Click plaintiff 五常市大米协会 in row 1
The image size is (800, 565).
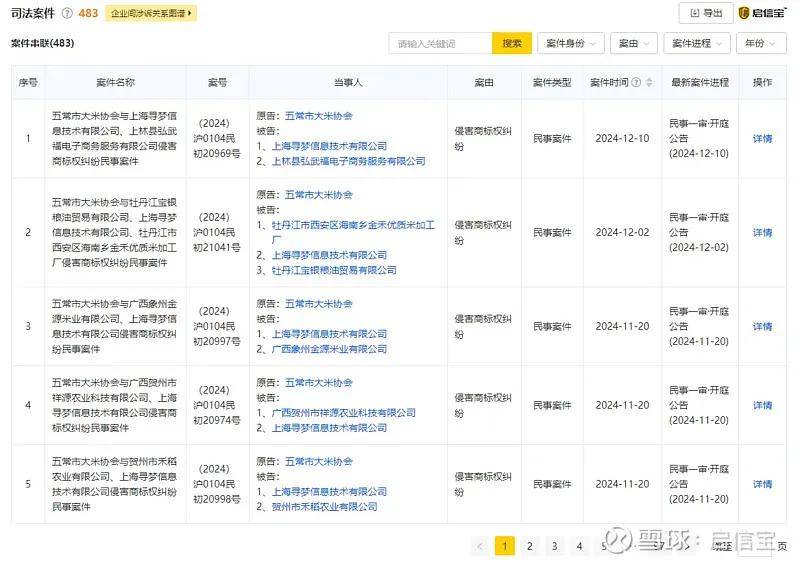(319, 116)
